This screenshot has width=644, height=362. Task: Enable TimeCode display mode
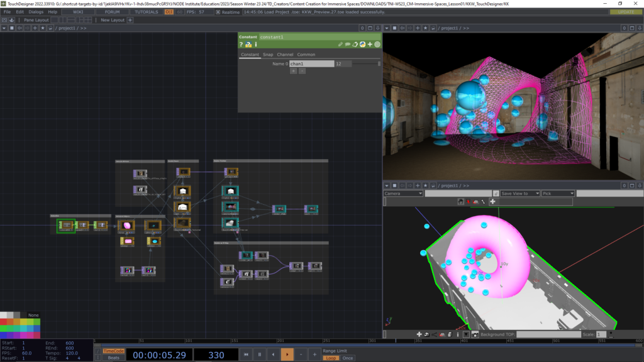[x=113, y=351]
